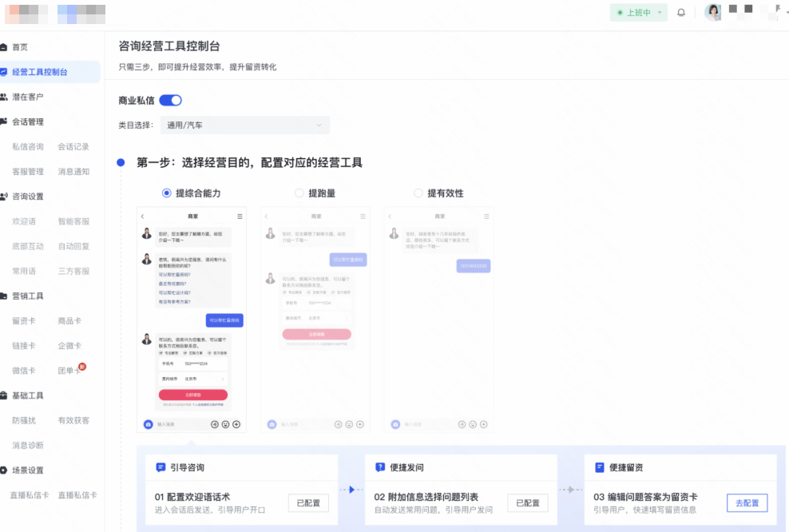Screen dimensions: 789x532
Task: Click message input field in 提综合能力 preview
Action: [181, 424]
